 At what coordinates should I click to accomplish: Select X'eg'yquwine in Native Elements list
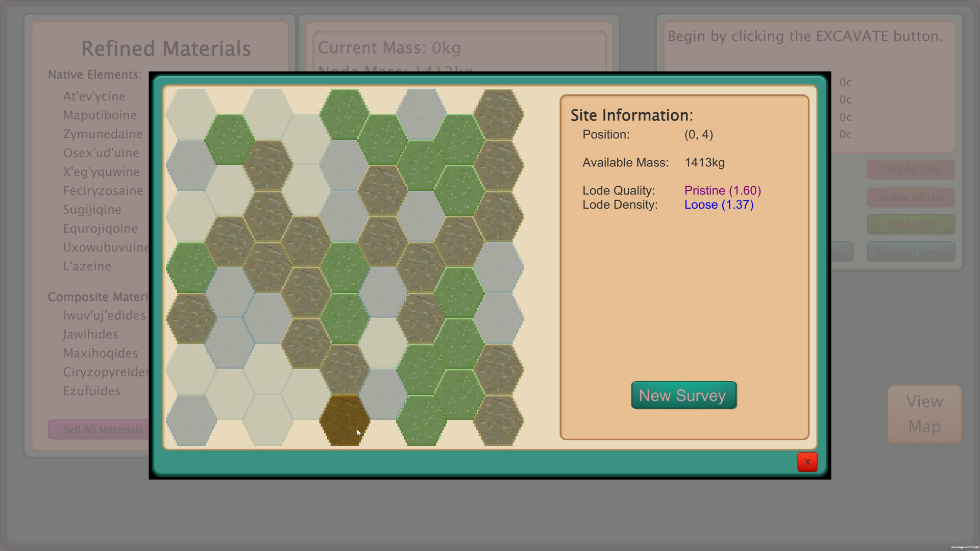102,172
